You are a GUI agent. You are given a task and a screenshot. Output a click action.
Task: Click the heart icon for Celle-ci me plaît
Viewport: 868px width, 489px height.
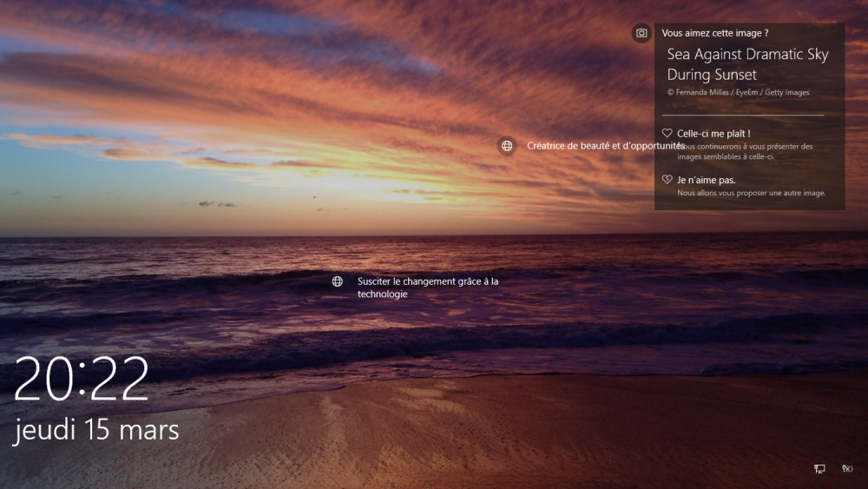point(667,133)
